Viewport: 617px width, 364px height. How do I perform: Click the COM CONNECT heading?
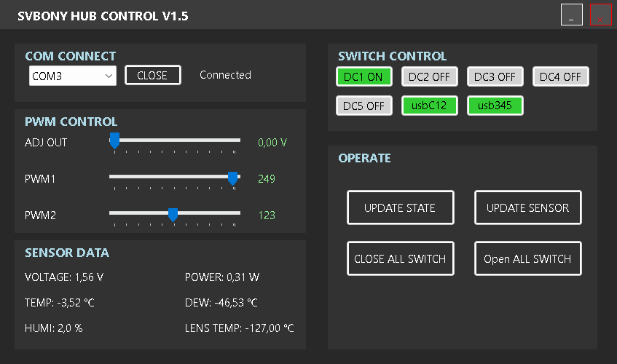tap(71, 56)
